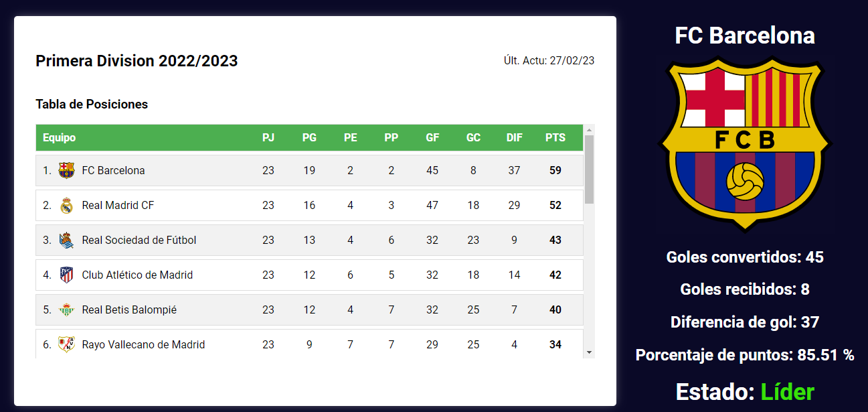
Task: Click the DIF column header
Action: point(514,137)
